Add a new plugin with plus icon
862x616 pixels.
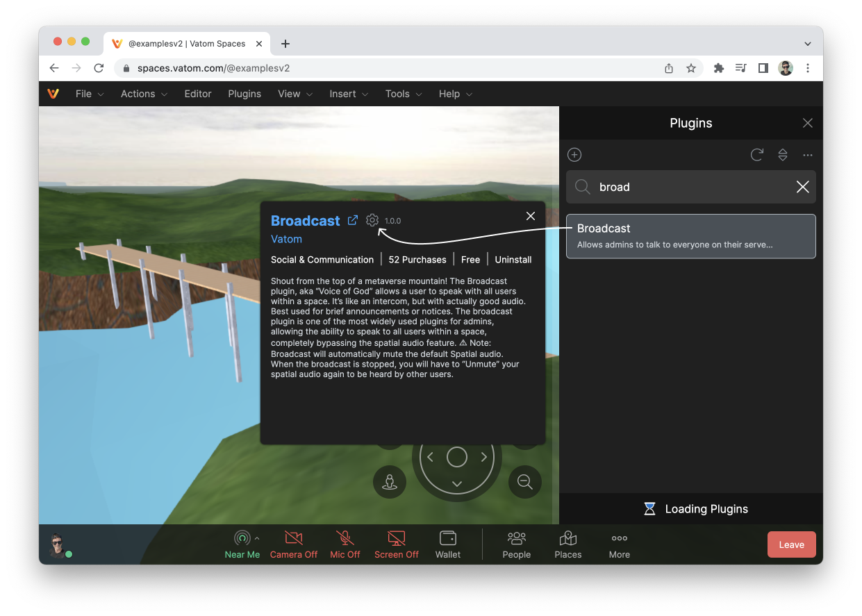574,155
